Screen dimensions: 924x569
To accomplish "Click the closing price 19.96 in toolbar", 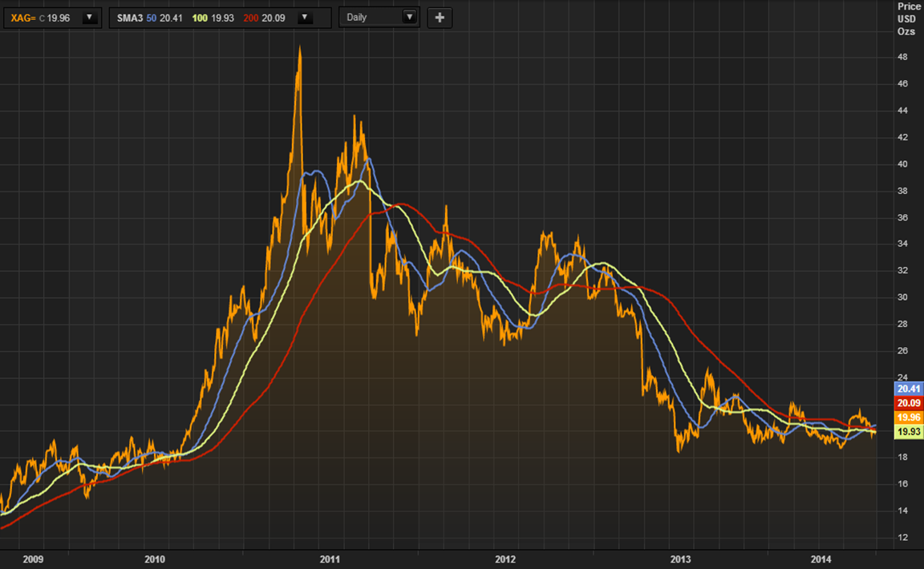I will point(59,18).
